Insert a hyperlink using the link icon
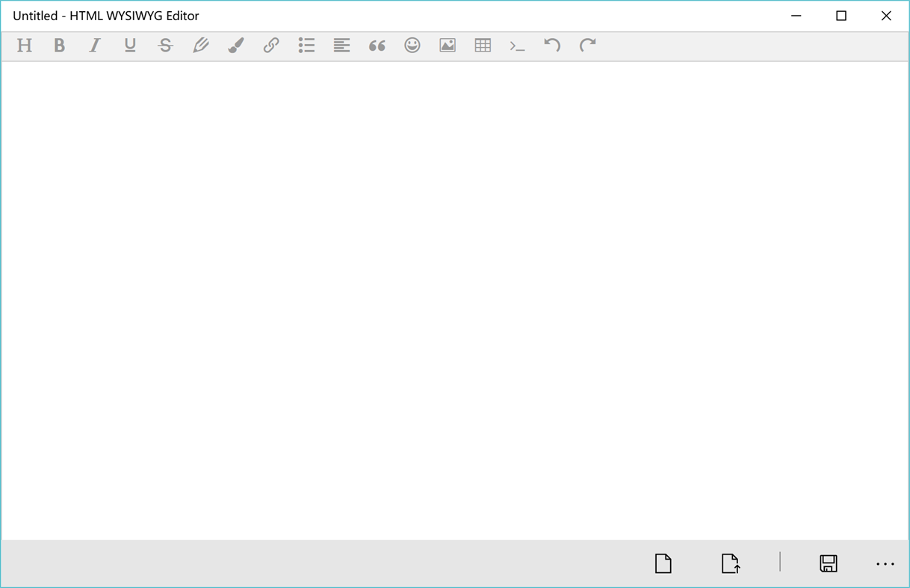Image resolution: width=910 pixels, height=588 pixels. [270, 46]
